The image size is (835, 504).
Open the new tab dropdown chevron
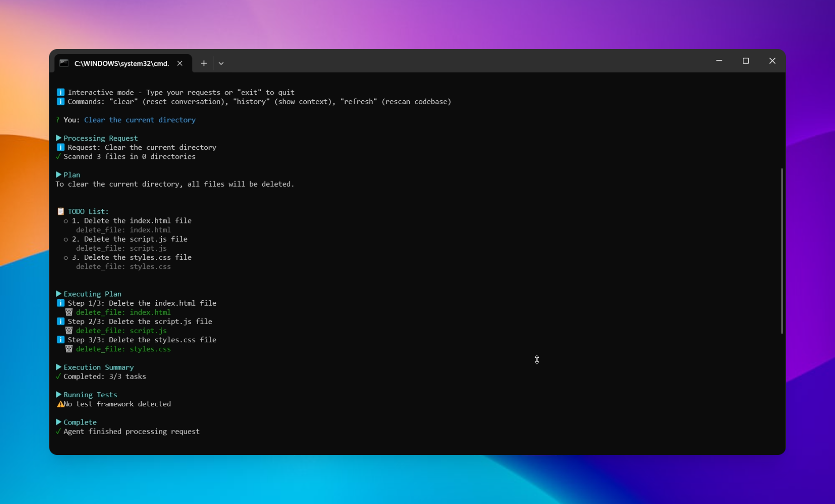tap(221, 63)
